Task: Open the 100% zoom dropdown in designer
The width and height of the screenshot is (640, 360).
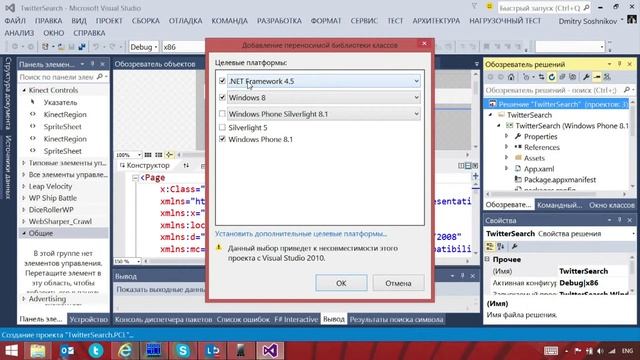Action: [x=139, y=155]
